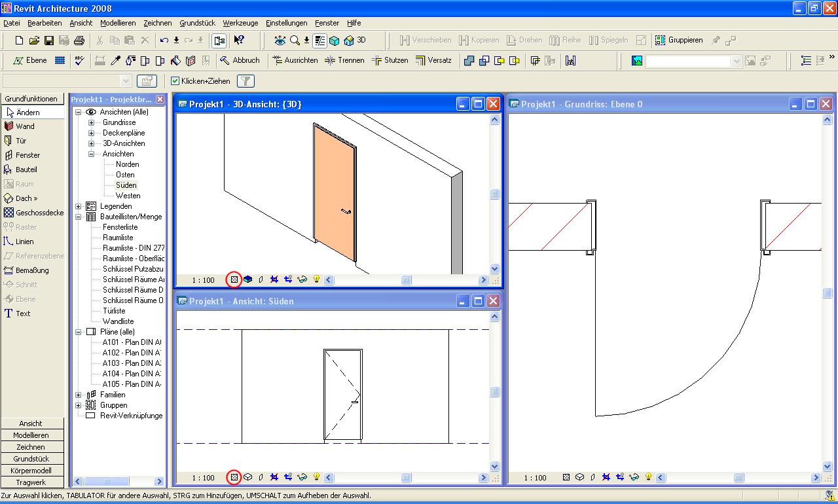This screenshot has height=504, width=838.
Task: Toggle the project browser visibility button
Action: tap(219, 41)
